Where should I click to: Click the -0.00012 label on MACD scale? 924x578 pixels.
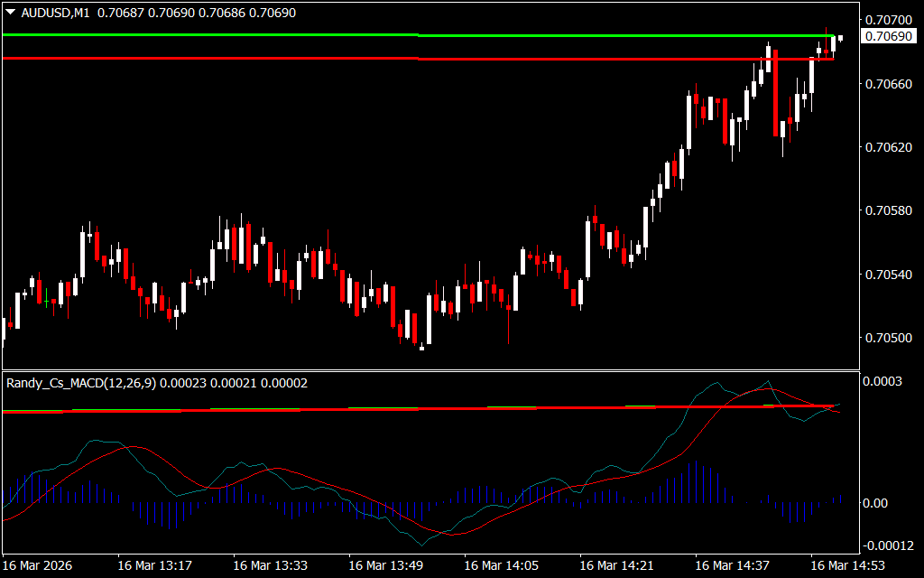(x=889, y=545)
